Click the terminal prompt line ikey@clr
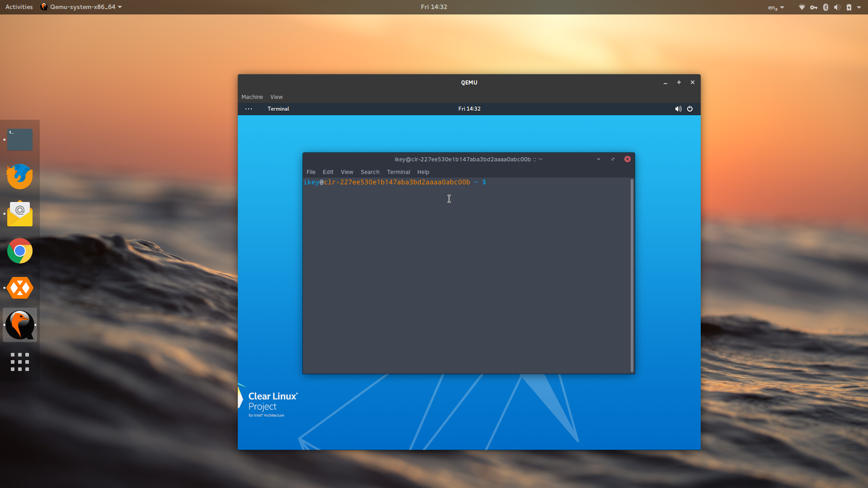The width and height of the screenshot is (868, 488). click(395, 182)
